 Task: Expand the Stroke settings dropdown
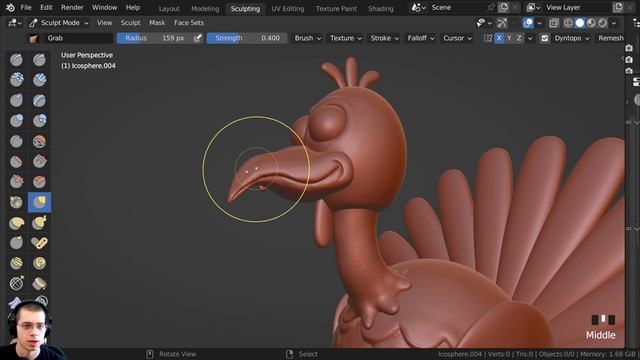coord(384,38)
